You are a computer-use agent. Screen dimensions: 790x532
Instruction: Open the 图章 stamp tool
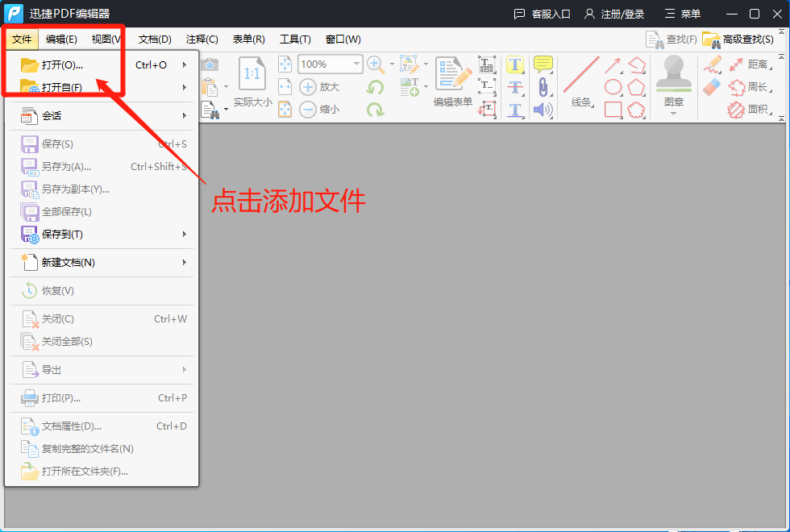click(674, 81)
